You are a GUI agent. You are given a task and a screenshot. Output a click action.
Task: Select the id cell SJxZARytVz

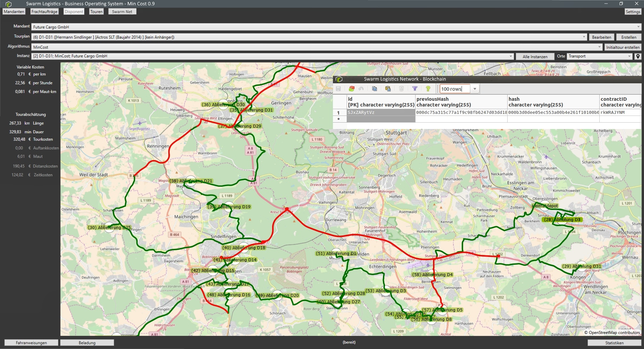pyautogui.click(x=381, y=113)
